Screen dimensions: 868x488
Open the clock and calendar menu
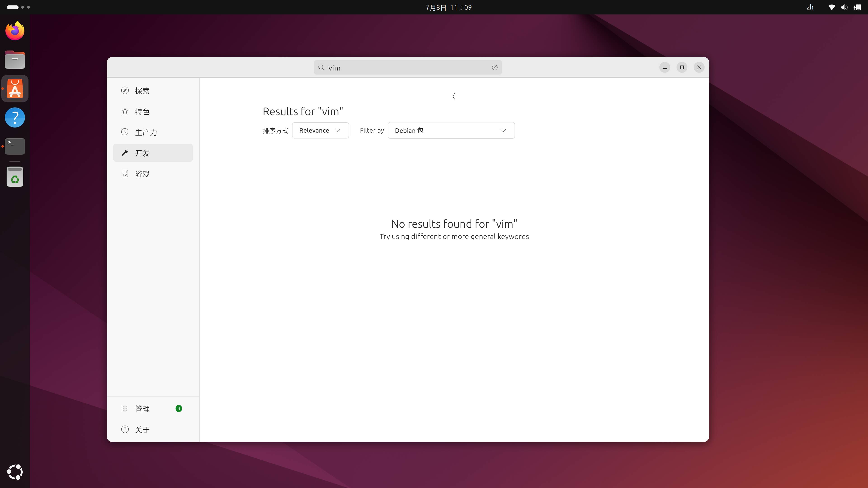448,7
